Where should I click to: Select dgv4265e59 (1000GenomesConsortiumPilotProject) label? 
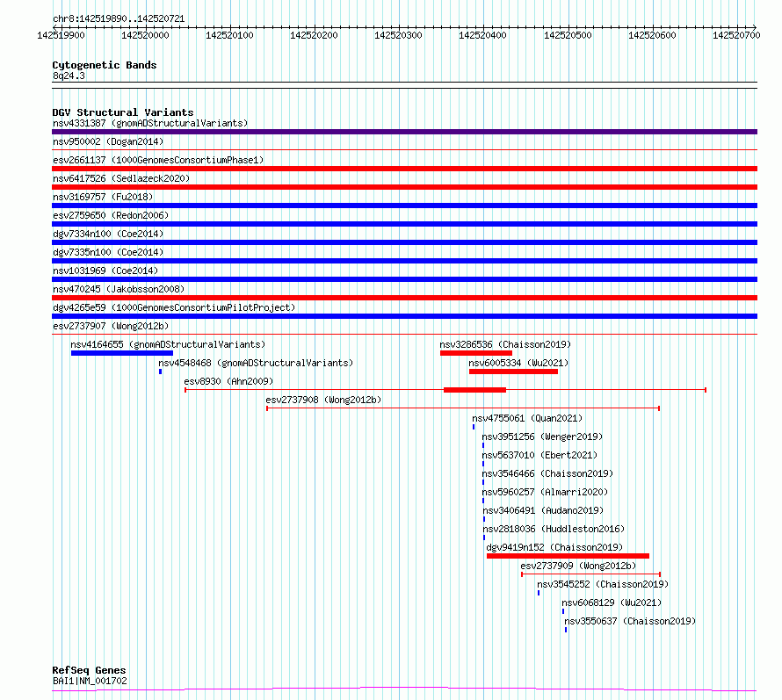pyautogui.click(x=174, y=307)
